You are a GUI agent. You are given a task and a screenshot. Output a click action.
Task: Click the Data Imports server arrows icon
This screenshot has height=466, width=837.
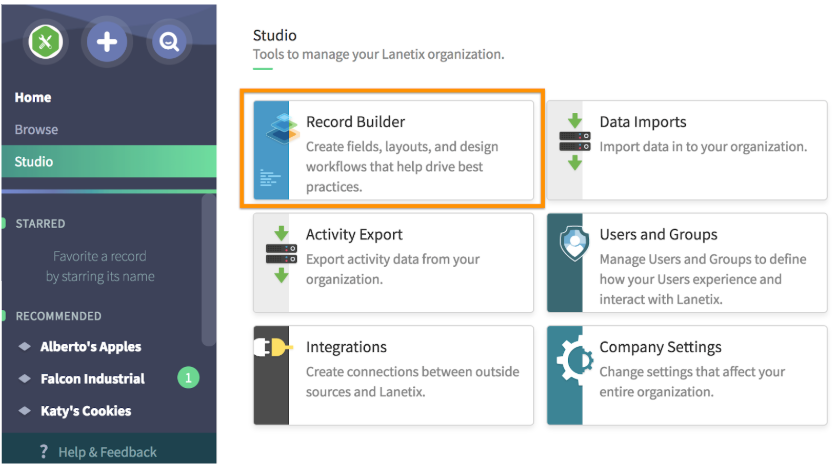574,141
